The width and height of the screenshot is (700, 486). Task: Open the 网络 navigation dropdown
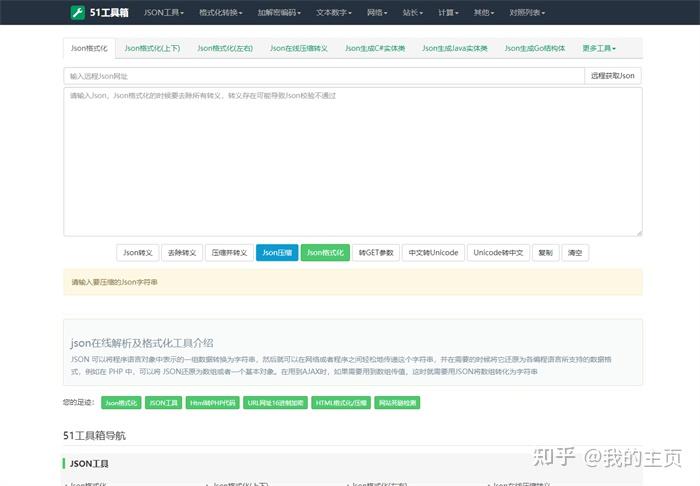click(377, 12)
